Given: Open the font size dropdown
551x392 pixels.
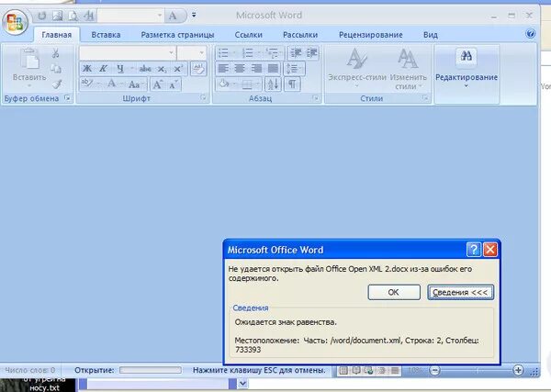Looking at the screenshot, I should pyautogui.click(x=202, y=53).
